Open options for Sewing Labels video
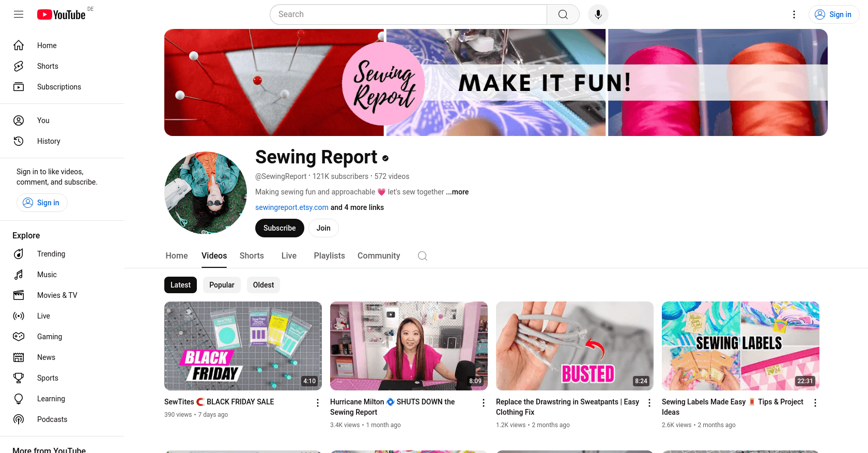Image resolution: width=868 pixels, height=453 pixels. click(815, 403)
